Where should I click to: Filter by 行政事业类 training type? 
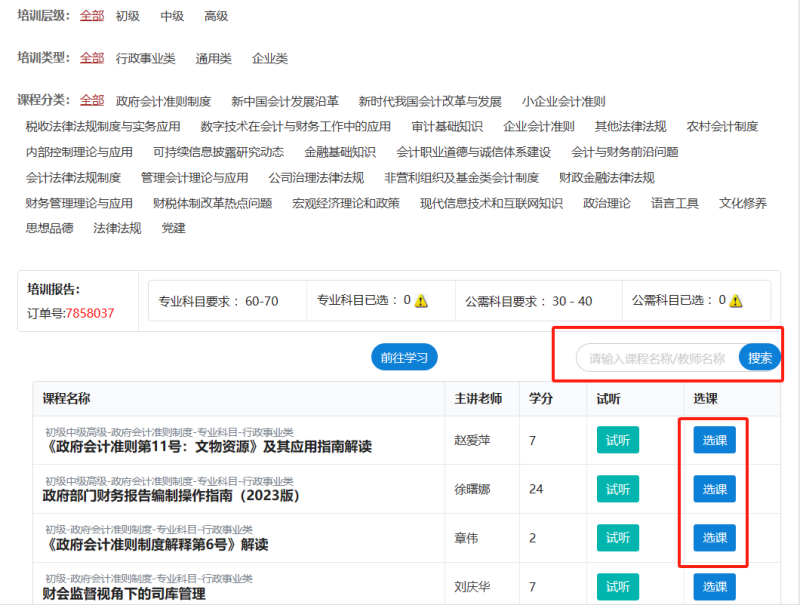[x=145, y=59]
